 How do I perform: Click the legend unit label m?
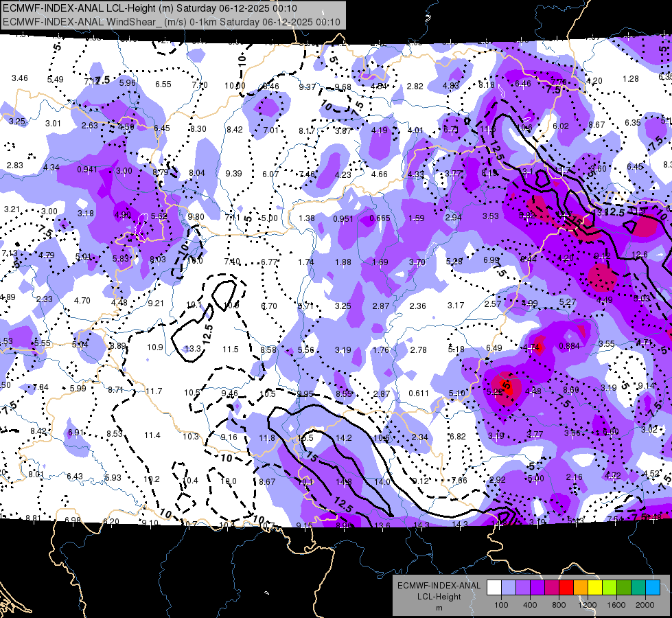point(439,608)
